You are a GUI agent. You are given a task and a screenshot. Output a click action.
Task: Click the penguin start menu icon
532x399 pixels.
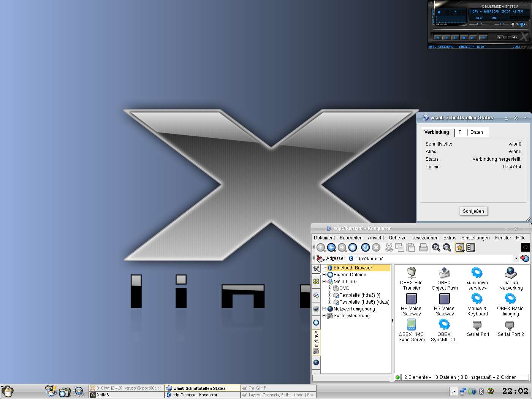(x=7, y=391)
